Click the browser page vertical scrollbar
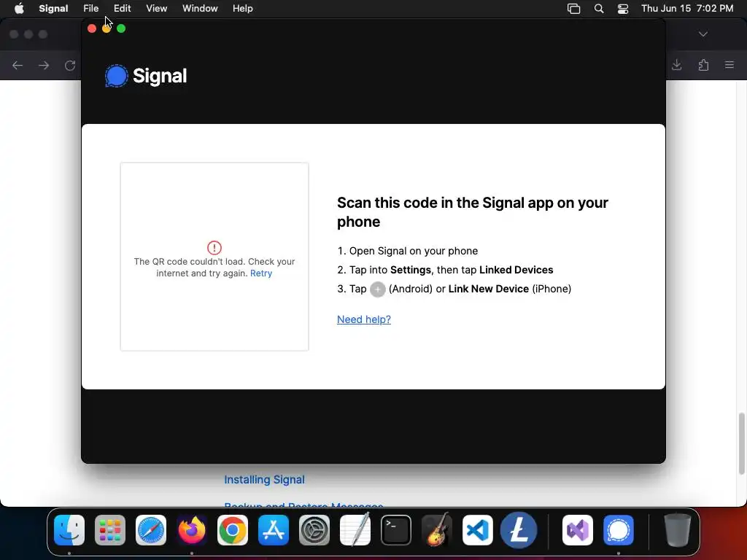 click(741, 444)
